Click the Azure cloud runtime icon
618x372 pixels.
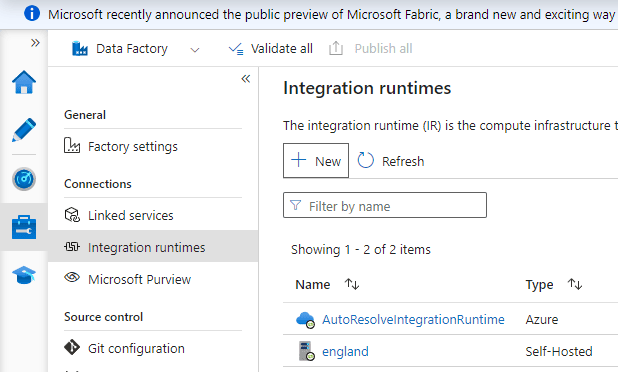[305, 320]
